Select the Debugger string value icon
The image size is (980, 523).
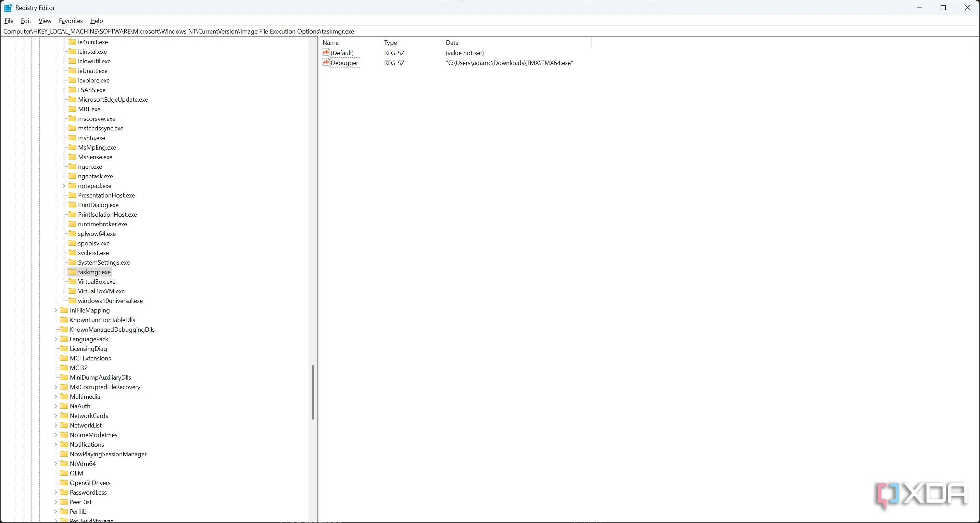(326, 62)
